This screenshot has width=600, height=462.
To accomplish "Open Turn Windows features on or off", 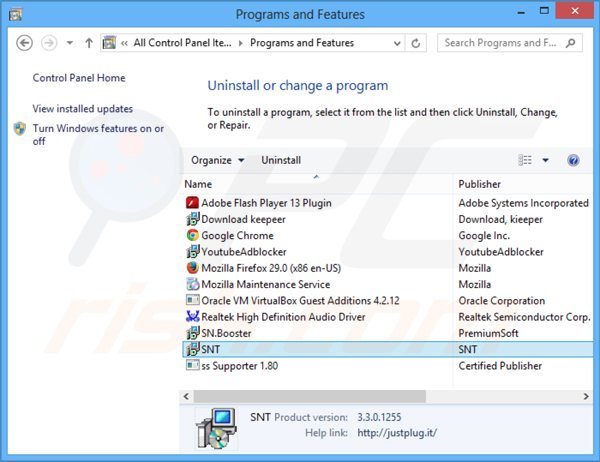I will click(98, 135).
